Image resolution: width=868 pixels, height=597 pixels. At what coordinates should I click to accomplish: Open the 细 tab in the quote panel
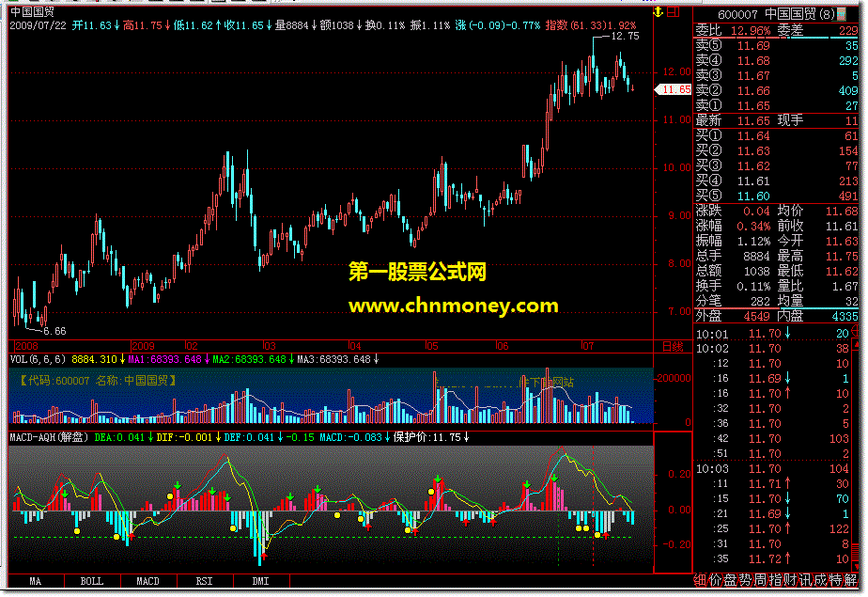point(700,580)
